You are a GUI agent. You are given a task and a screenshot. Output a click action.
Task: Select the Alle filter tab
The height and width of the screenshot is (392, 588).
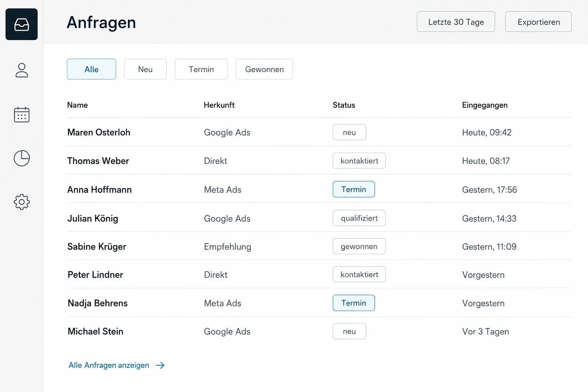click(91, 69)
